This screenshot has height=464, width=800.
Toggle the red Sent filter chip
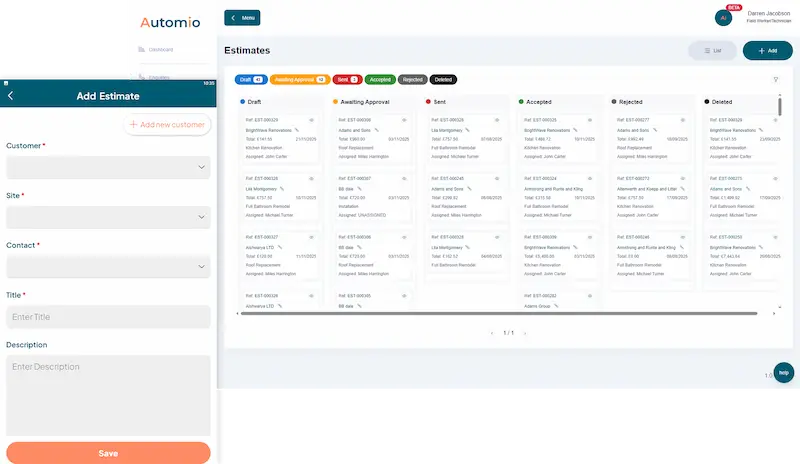[x=347, y=80]
